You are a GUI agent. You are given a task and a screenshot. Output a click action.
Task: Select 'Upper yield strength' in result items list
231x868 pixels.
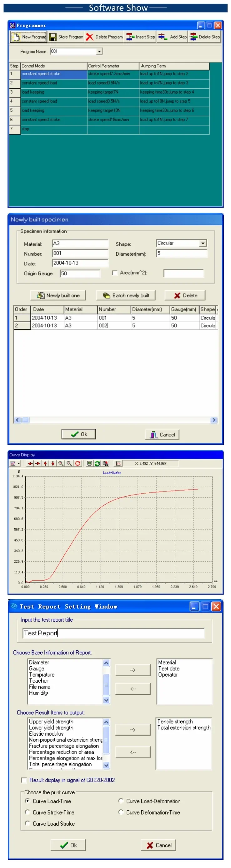pos(51,722)
